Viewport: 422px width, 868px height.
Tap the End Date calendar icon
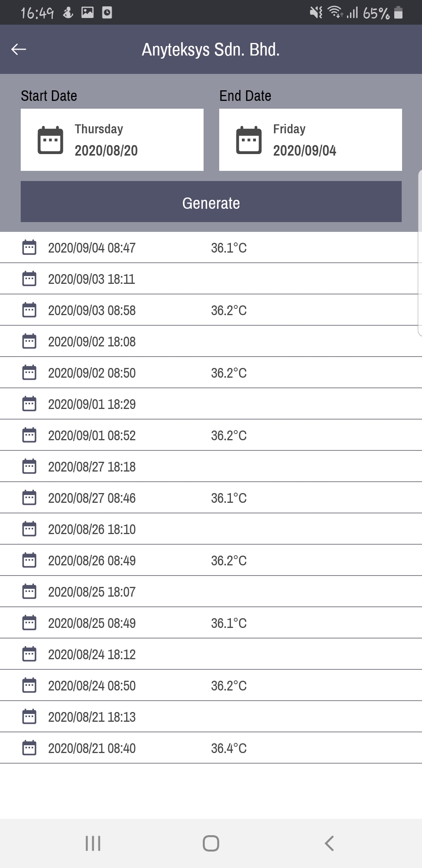[249, 140]
